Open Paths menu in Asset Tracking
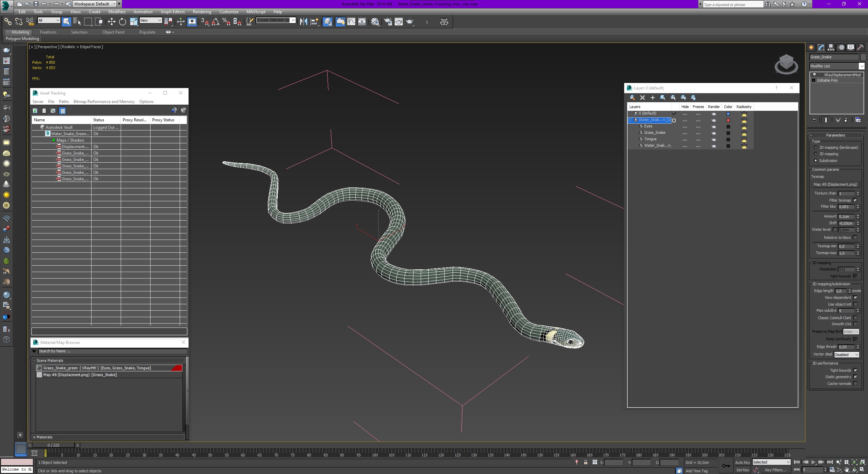868x474 pixels. (64, 102)
